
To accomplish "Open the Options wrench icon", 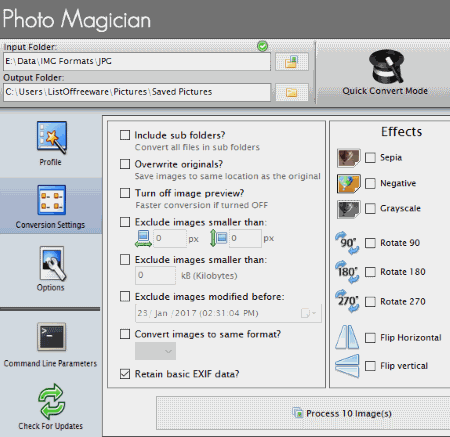I will tap(53, 263).
